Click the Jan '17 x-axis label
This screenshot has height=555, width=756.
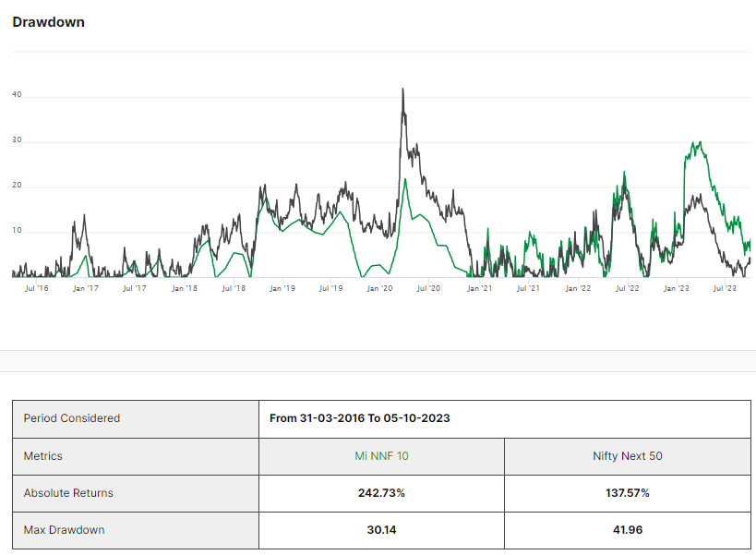pyautogui.click(x=86, y=288)
